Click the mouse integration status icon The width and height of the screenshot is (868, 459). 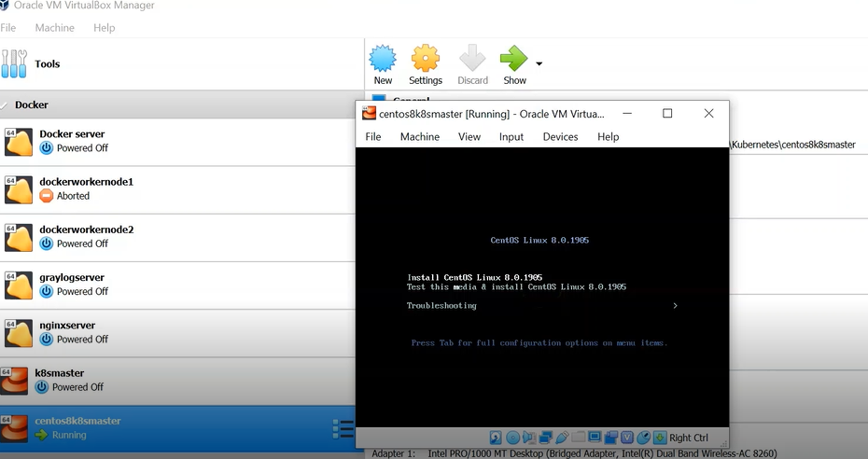click(x=643, y=438)
